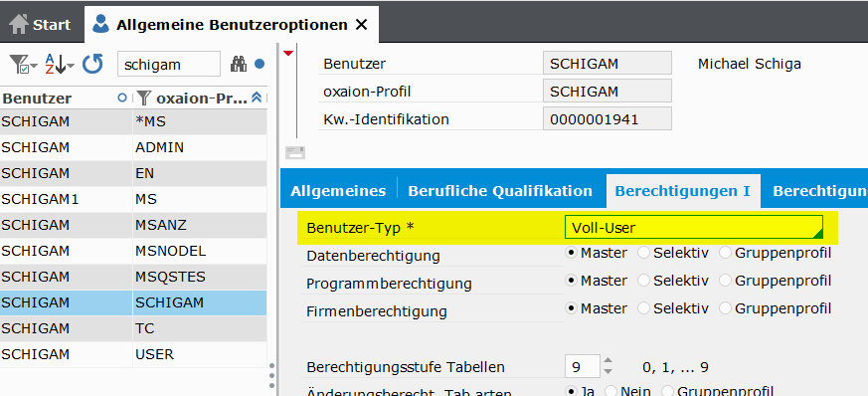Screen dimensions: 868x396
Task: Select the row with profile MSNODEL
Action: click(x=133, y=251)
